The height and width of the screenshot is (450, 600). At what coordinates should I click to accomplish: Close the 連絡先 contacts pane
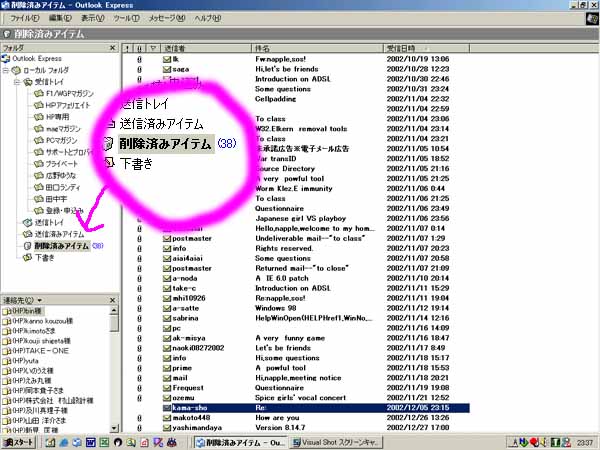pos(112,300)
